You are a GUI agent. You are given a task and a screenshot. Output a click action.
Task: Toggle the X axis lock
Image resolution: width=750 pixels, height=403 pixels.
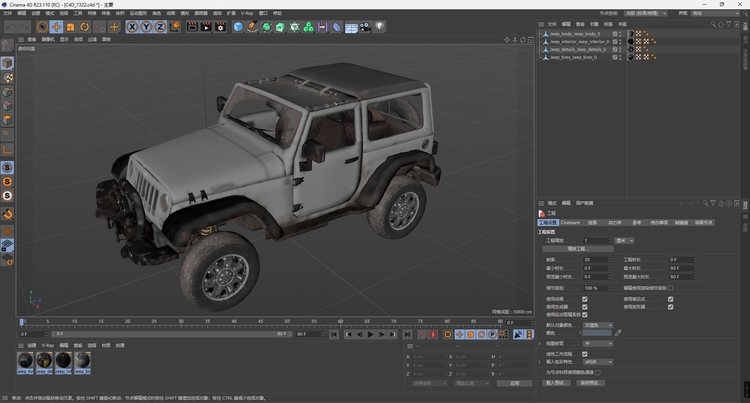click(x=132, y=27)
